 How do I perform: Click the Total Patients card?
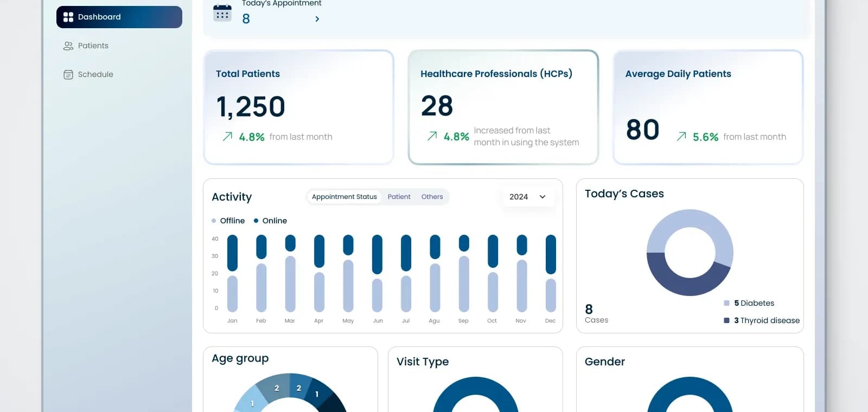[x=298, y=107]
